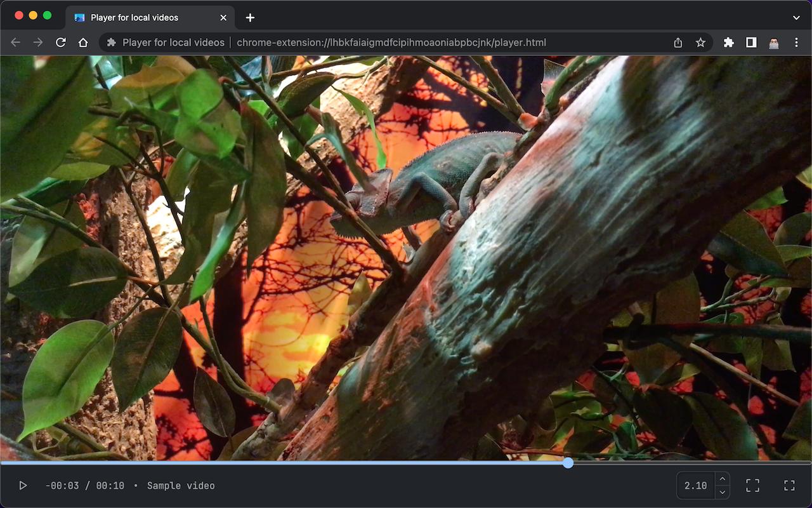Click the chameleon video frame
Viewport: 812px width, 508px height.
406,258
